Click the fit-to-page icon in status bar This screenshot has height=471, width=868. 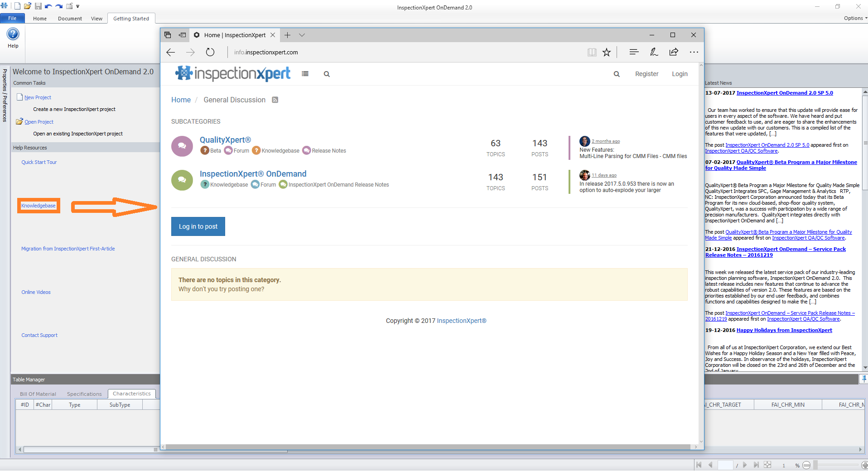[767, 465]
